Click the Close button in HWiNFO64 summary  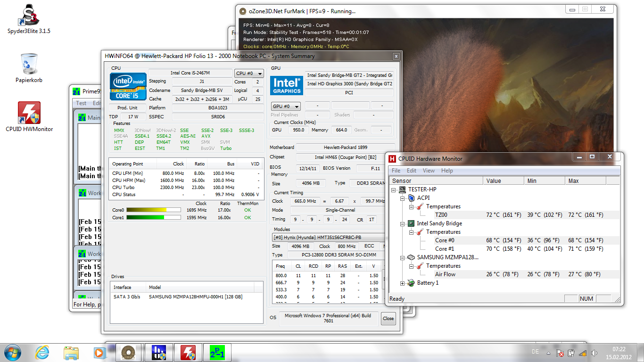(388, 318)
